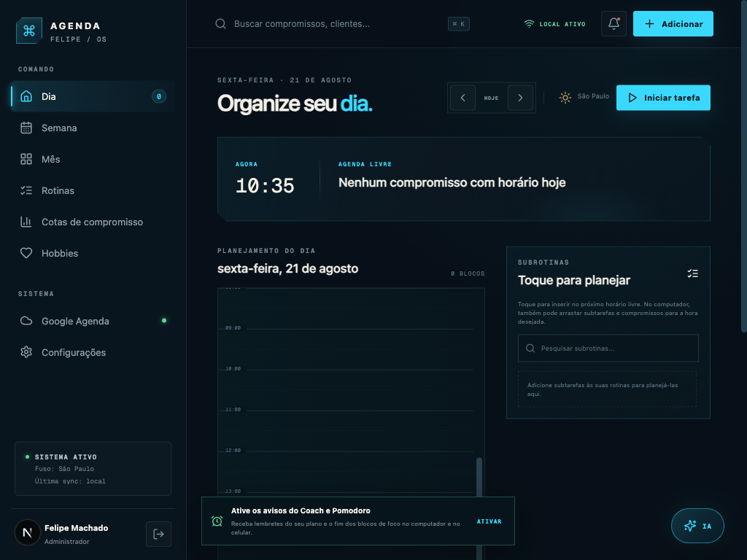The width and height of the screenshot is (747, 560).
Task: Click the Agenda command logo icon
Action: (x=29, y=31)
